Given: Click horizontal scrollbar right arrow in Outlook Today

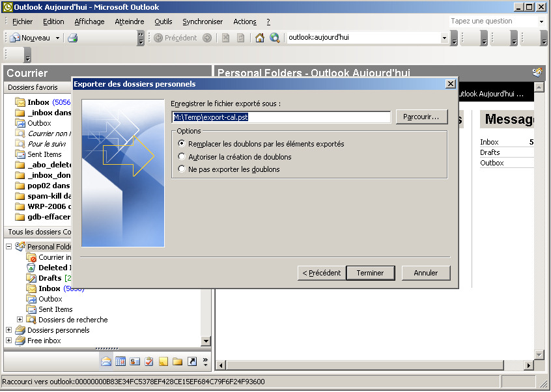Looking at the screenshot, I should click(x=528, y=366).
